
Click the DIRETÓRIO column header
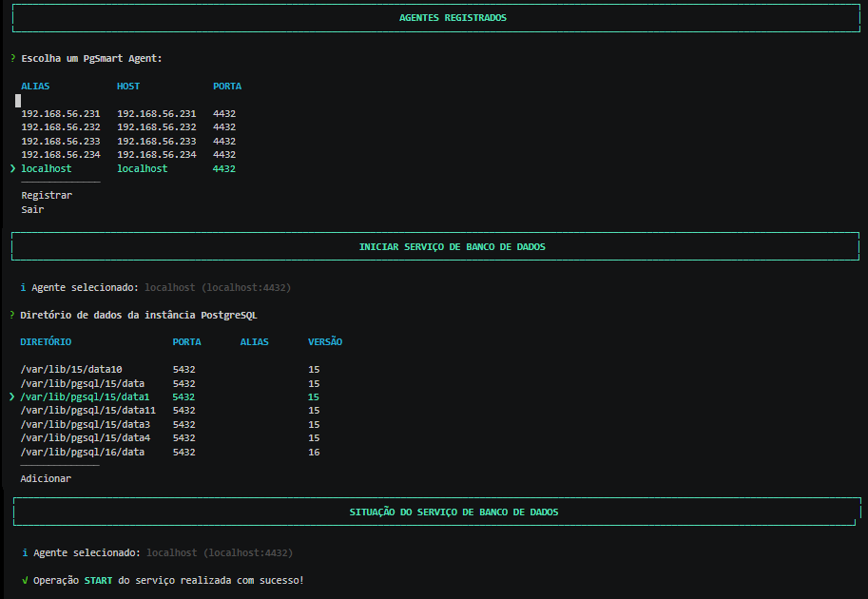point(46,342)
